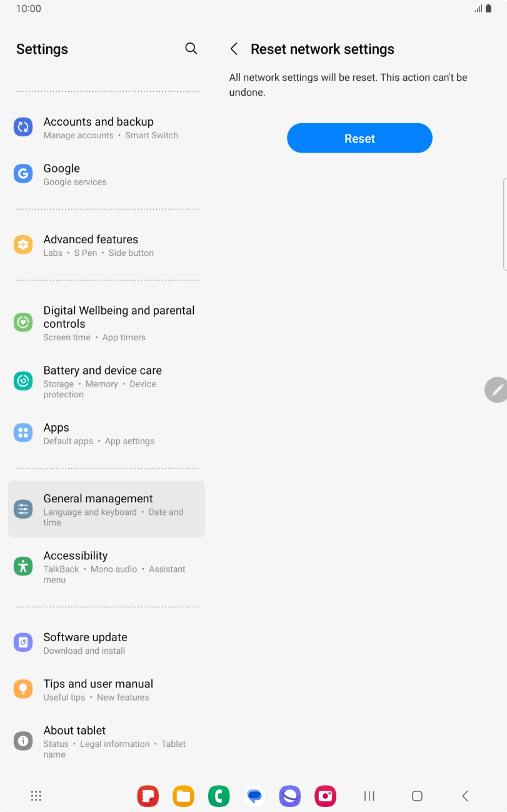Screen dimensions: 507x812
Task: Launch the red notes app in the dock
Action: pyautogui.click(x=148, y=796)
